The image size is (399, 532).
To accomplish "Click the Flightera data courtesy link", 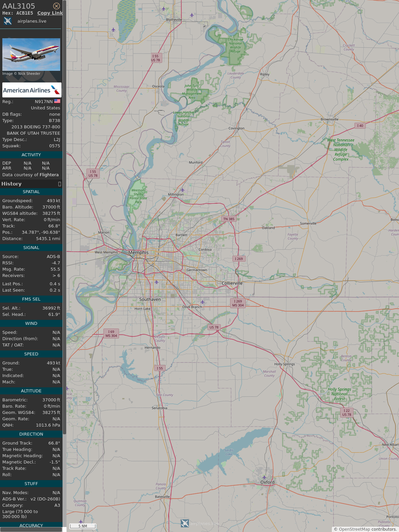I will click(49, 175).
